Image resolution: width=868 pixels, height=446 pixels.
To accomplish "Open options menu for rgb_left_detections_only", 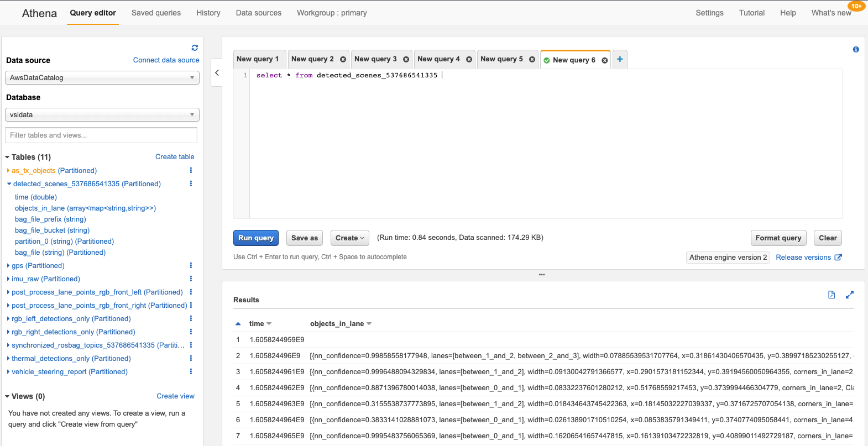I will click(191, 318).
